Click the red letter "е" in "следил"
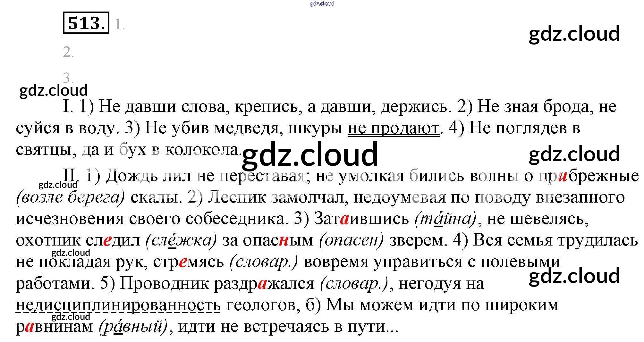 coord(107,241)
